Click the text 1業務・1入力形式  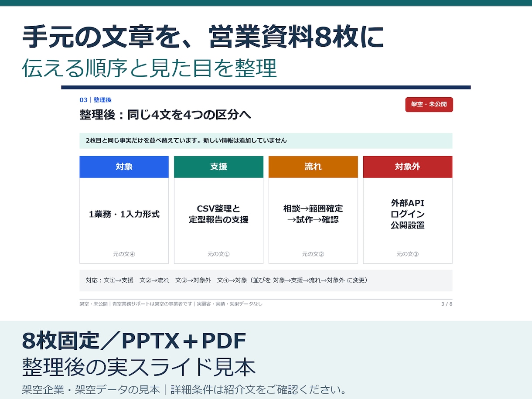[124, 214]
